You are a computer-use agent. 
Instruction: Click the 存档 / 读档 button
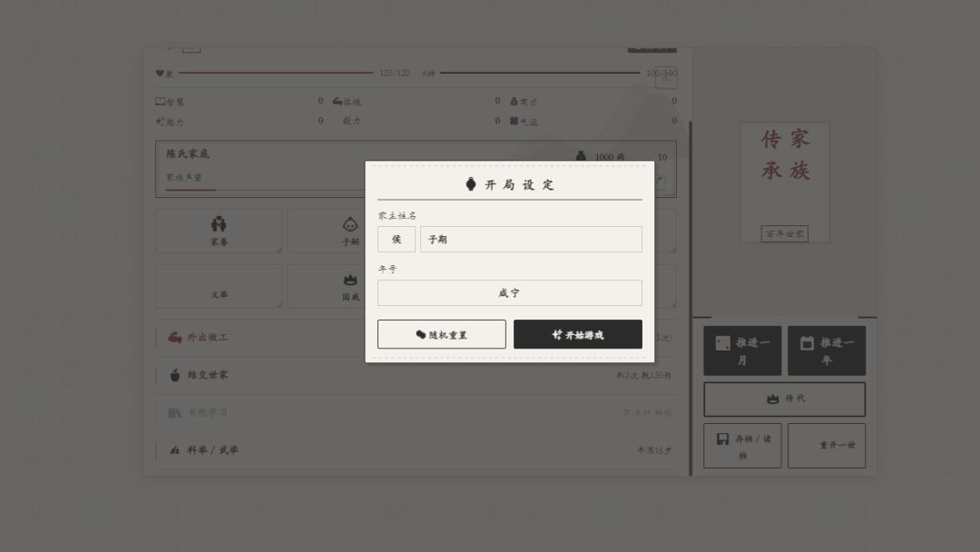tap(742, 446)
